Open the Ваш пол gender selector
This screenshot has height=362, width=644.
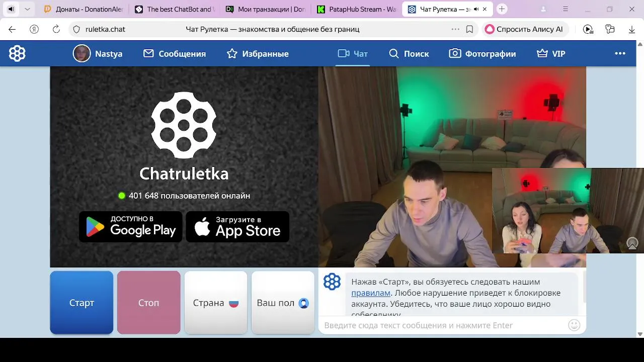(x=283, y=303)
